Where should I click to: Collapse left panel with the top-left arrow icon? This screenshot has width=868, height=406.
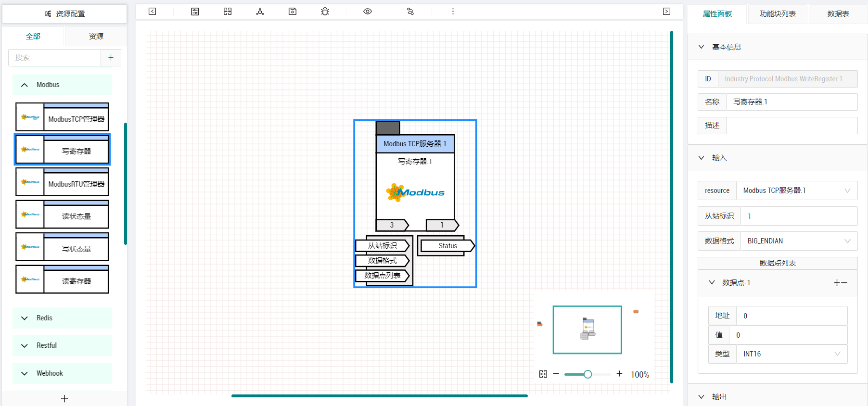coord(152,12)
